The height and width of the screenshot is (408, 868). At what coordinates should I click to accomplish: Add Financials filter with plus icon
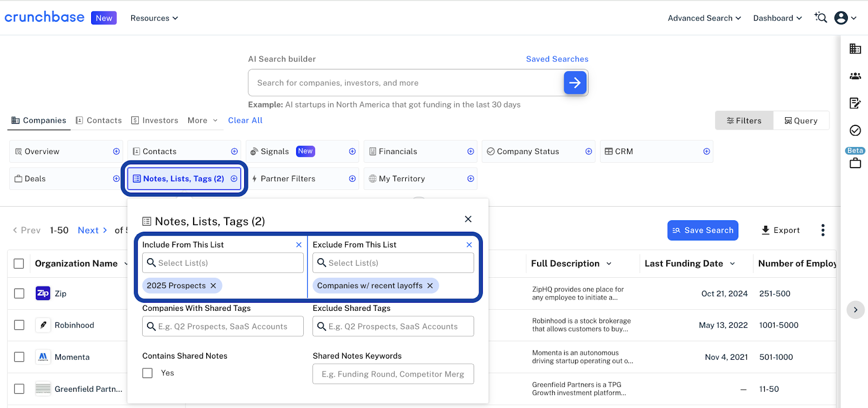(x=471, y=151)
